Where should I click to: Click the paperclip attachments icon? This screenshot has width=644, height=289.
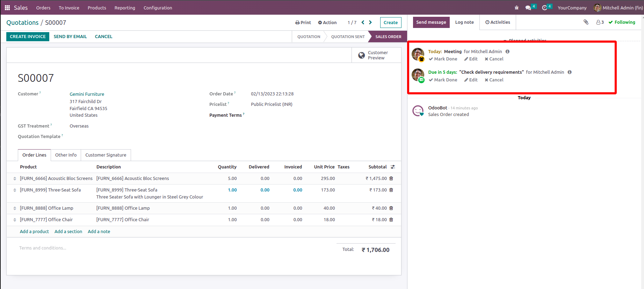click(586, 22)
